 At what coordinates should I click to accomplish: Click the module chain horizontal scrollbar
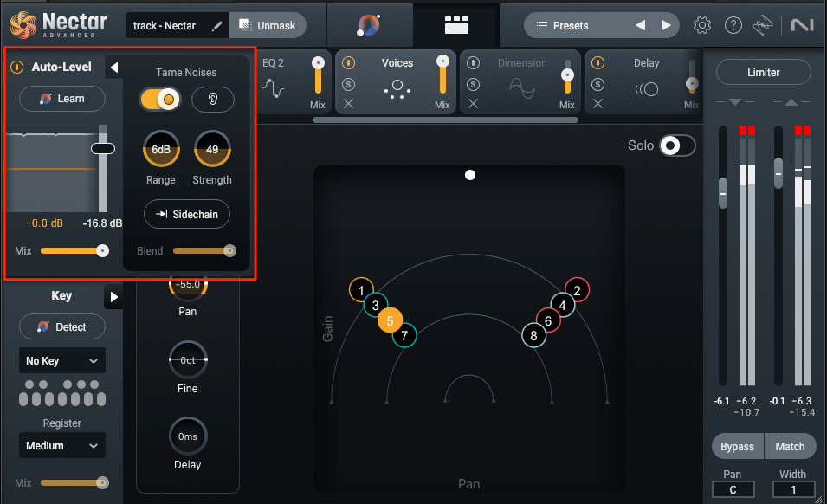pos(445,120)
